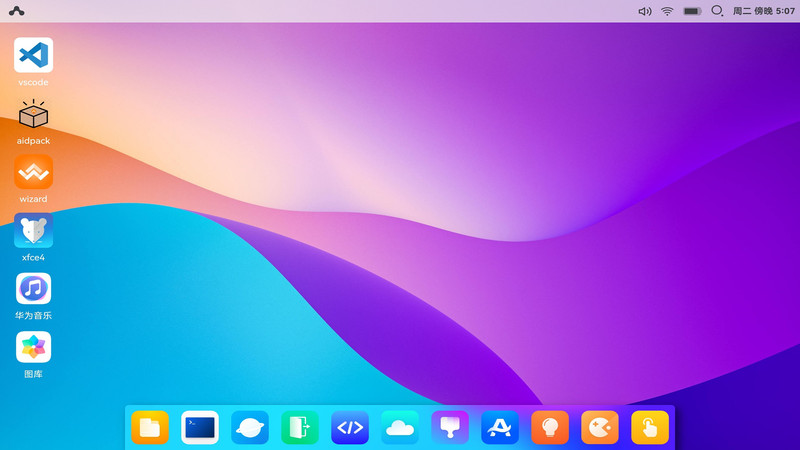Open the code editor icon in dock

pos(350,428)
